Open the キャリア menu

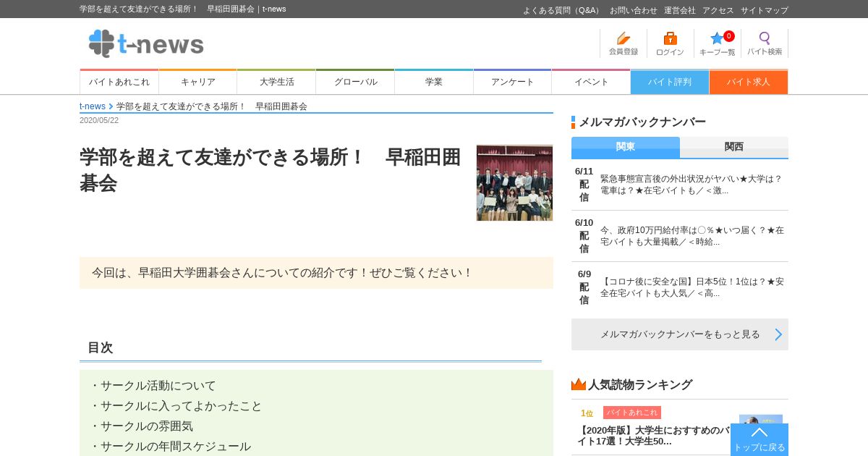tap(198, 82)
